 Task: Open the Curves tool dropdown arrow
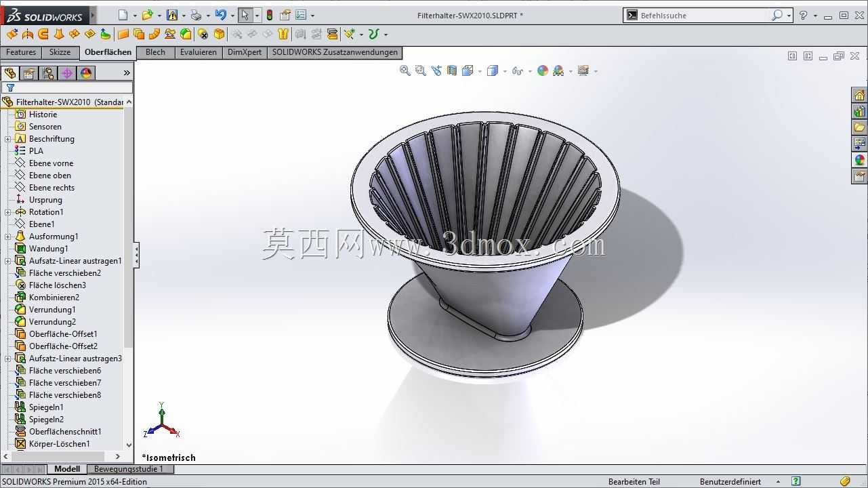pos(386,35)
